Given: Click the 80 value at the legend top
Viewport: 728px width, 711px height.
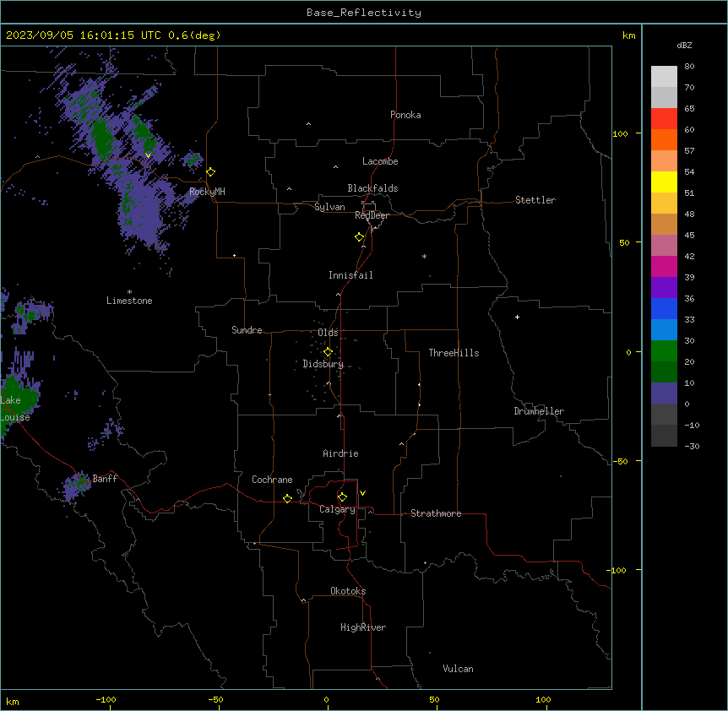Looking at the screenshot, I should coord(689,67).
